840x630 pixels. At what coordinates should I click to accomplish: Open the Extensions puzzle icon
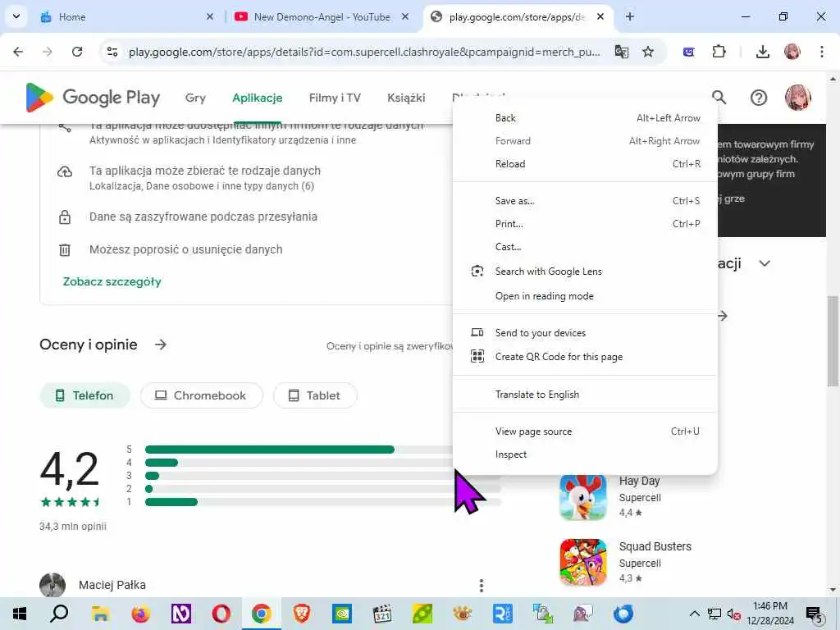click(x=719, y=52)
